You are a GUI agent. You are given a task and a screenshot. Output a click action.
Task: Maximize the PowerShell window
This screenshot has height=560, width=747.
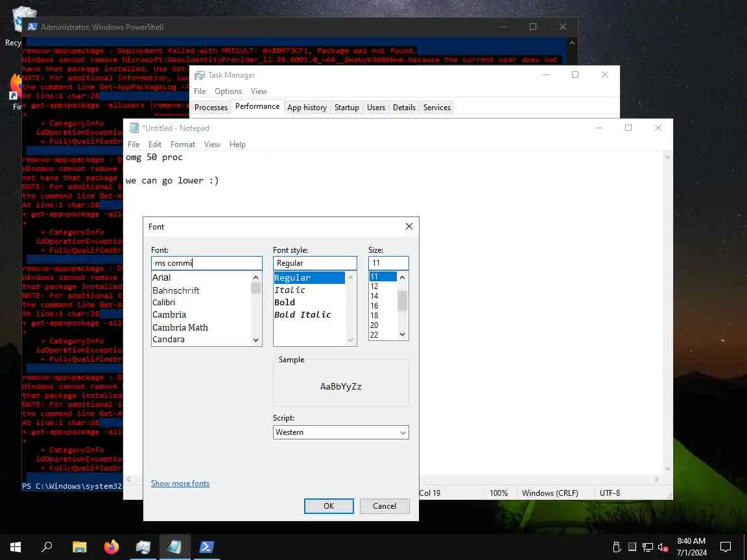point(533,27)
